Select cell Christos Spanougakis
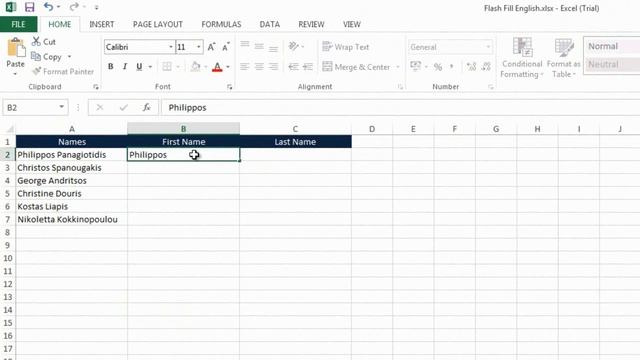640x360 pixels. [x=71, y=168]
